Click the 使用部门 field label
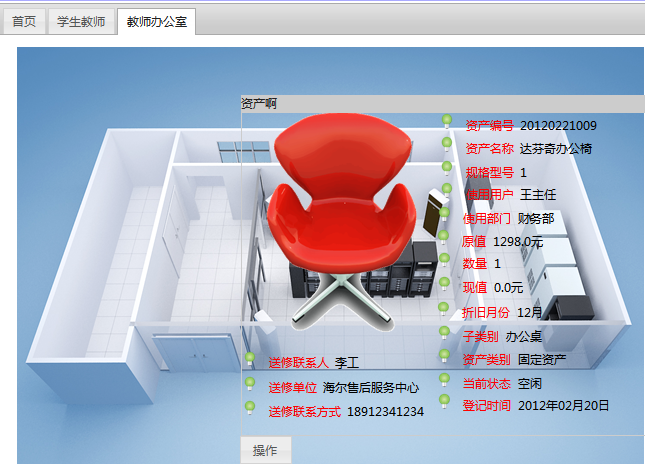 [486, 218]
